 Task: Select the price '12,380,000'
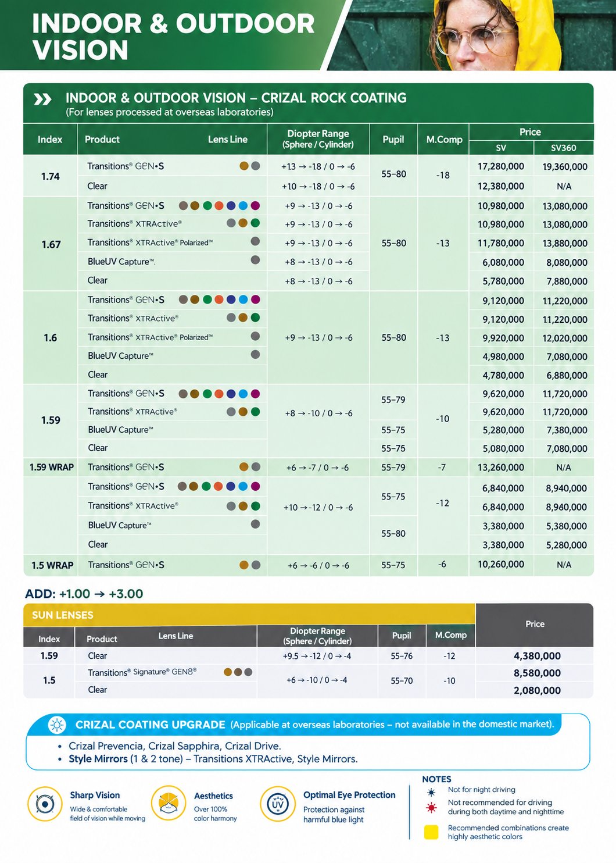[501, 186]
